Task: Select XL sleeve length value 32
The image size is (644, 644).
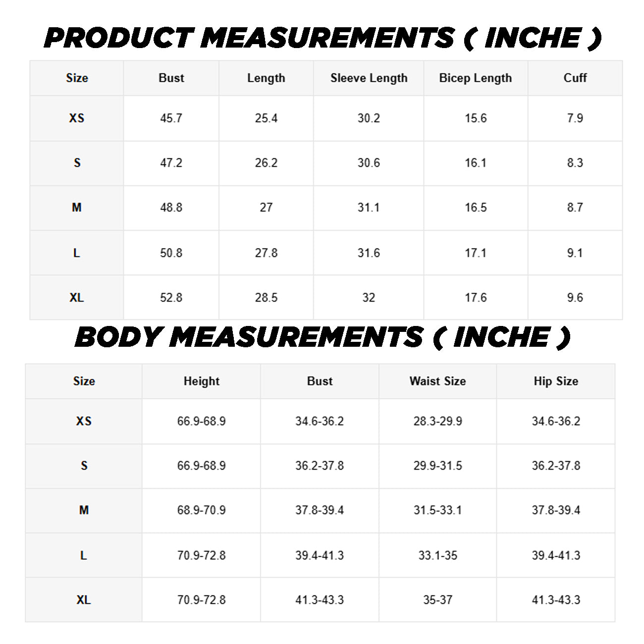Action: (369, 298)
